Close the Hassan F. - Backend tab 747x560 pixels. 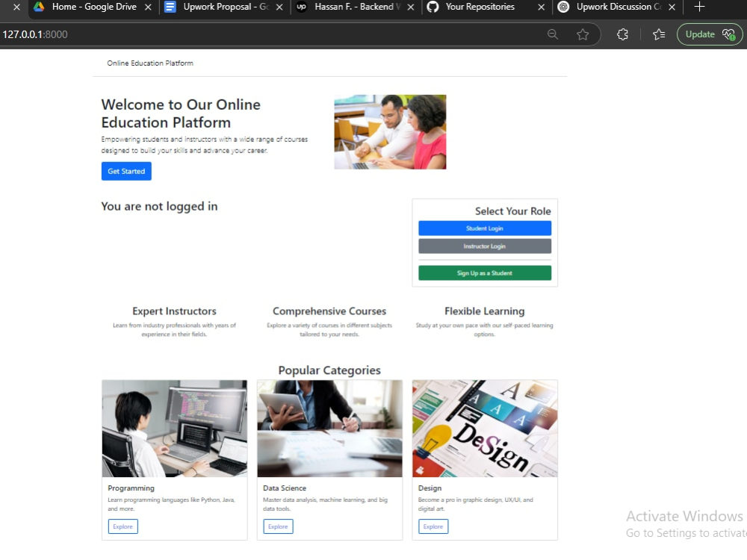(x=411, y=7)
